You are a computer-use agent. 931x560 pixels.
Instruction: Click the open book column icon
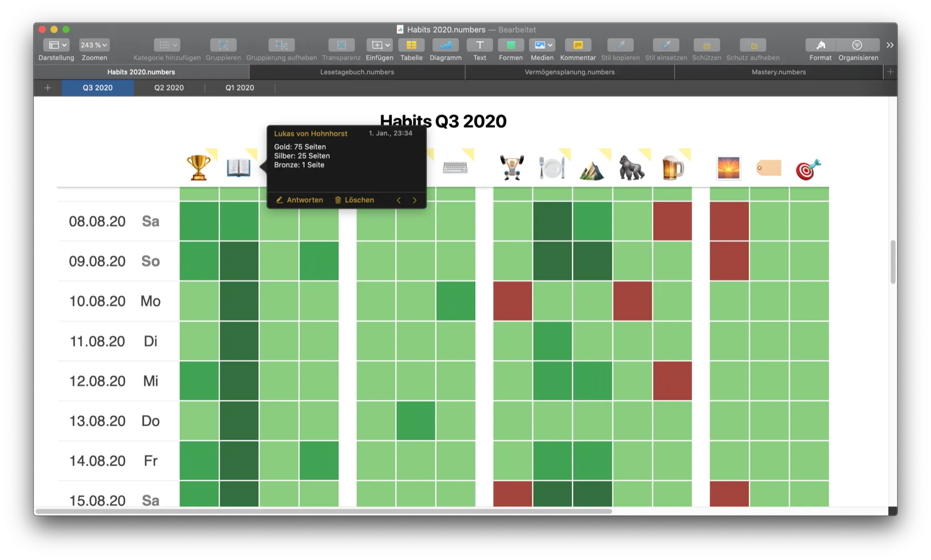(238, 168)
